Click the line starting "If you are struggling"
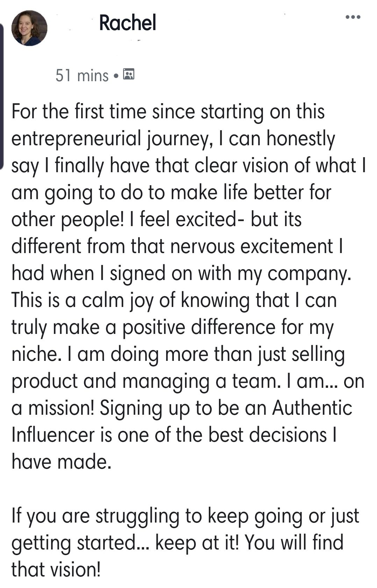The image size is (377, 588). click(x=185, y=516)
